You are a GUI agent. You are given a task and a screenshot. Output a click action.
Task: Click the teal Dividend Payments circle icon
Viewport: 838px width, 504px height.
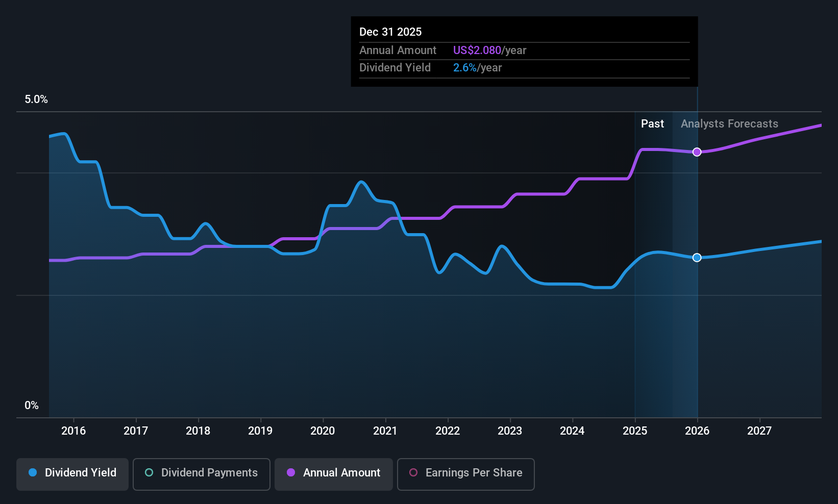pyautogui.click(x=149, y=472)
